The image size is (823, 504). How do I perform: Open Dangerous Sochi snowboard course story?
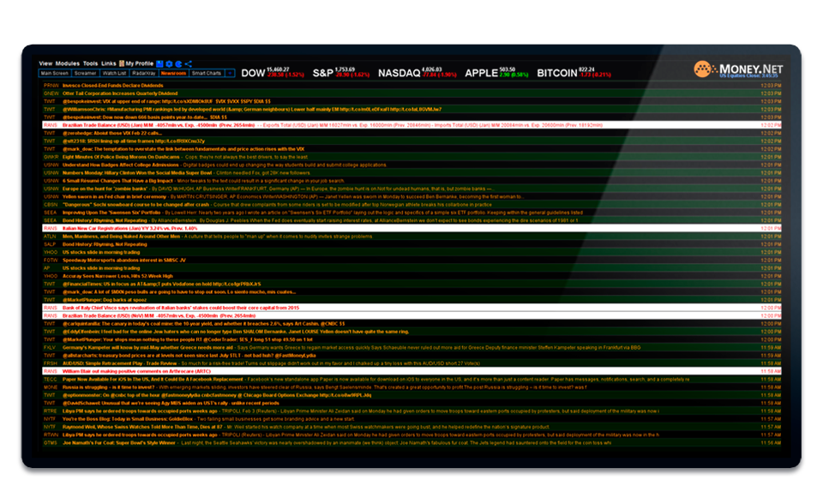(412, 205)
